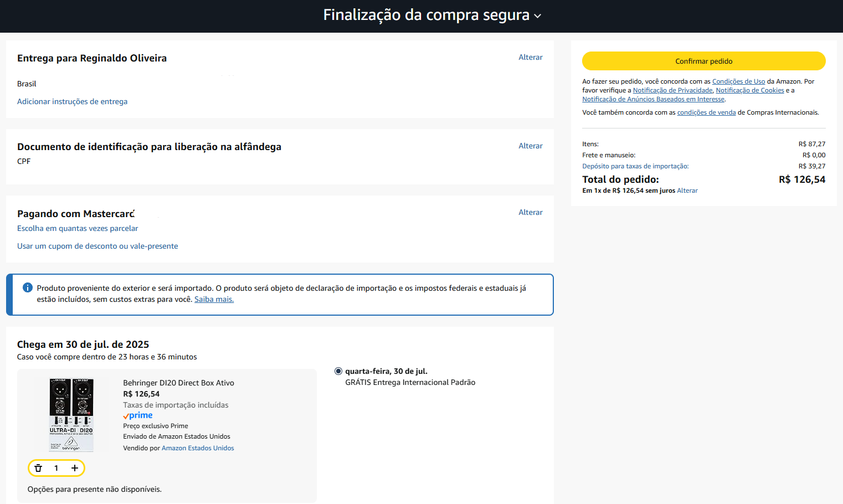Image resolution: width=843 pixels, height=504 pixels.
Task: Open Notificação de Privacidade link
Action: (x=672, y=90)
